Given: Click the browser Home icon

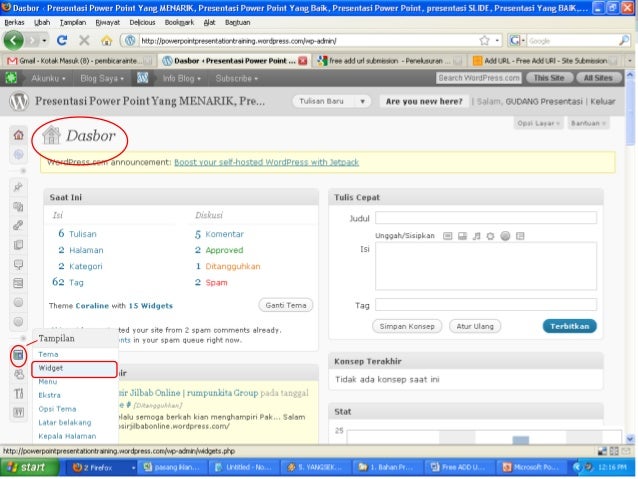Looking at the screenshot, I should coord(107,40).
